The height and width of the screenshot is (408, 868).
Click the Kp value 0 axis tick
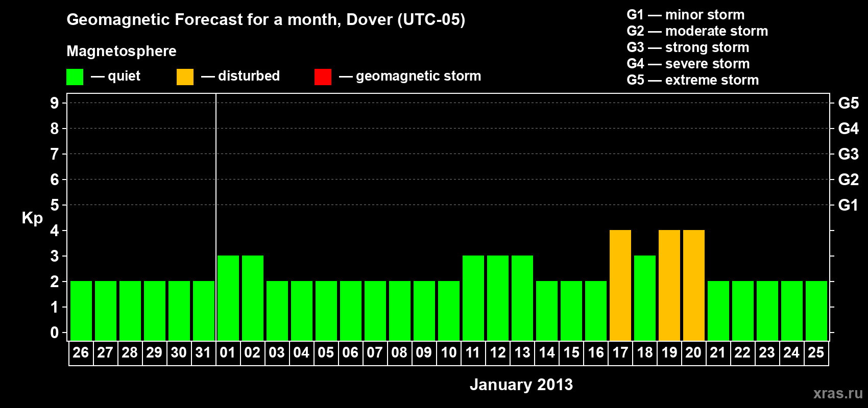click(x=55, y=333)
